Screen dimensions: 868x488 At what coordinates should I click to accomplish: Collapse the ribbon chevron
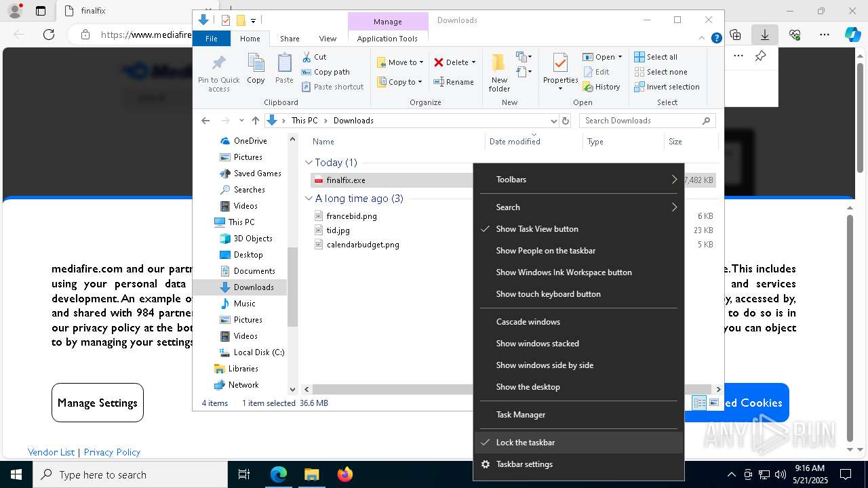pos(703,39)
